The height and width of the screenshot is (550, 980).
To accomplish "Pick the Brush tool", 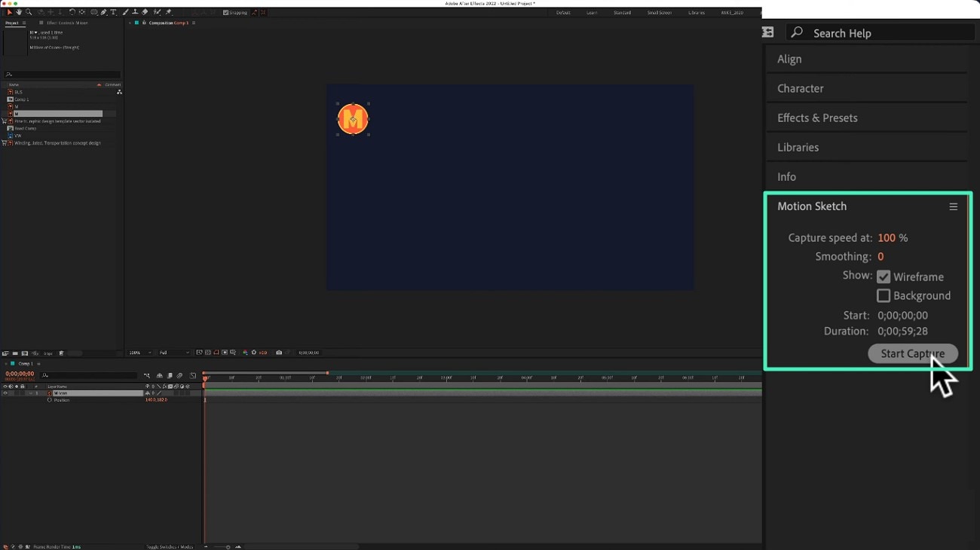I will pos(124,12).
